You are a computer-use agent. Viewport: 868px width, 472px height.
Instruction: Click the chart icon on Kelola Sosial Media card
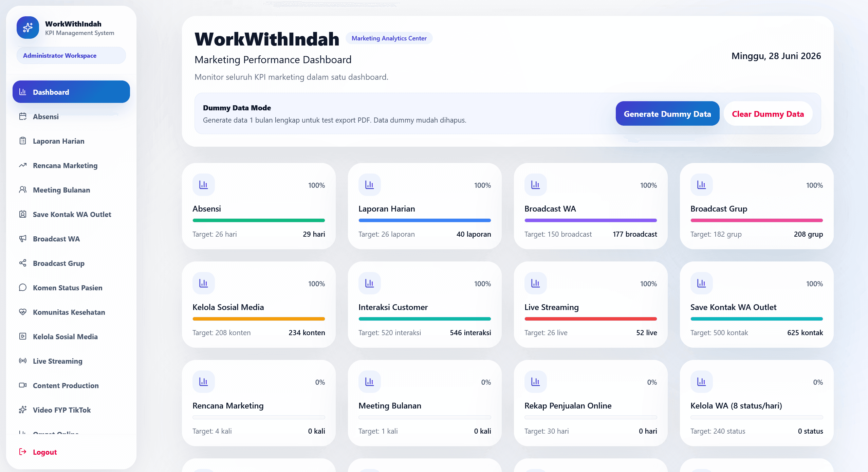point(204,283)
